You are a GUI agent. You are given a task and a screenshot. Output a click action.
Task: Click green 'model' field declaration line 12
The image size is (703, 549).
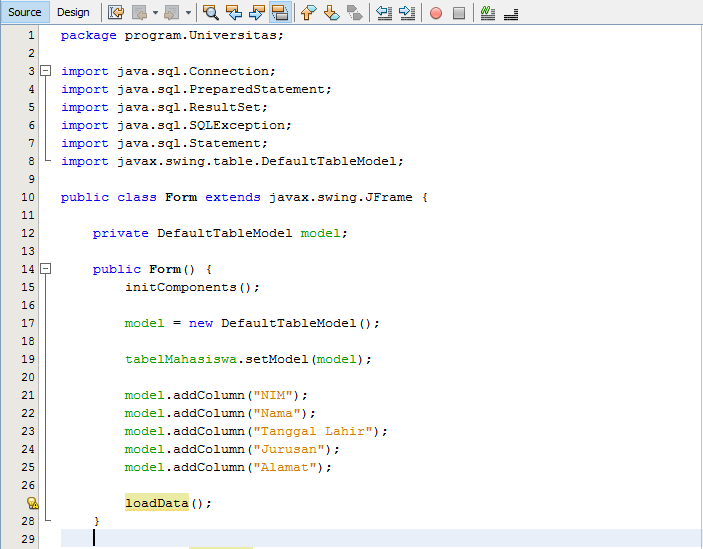point(320,233)
